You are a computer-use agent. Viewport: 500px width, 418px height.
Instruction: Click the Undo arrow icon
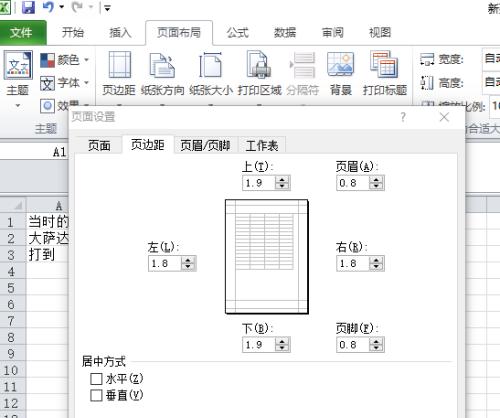(x=48, y=7)
